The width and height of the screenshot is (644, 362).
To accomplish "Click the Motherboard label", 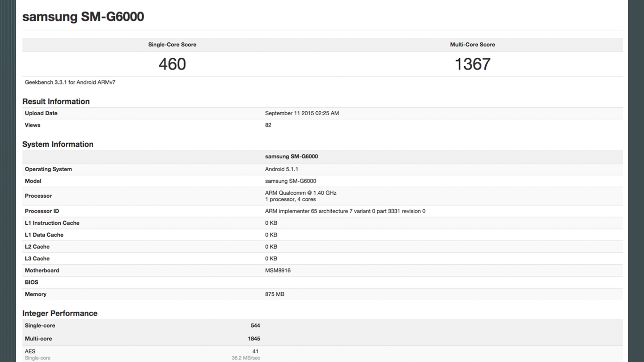I will click(x=42, y=270).
